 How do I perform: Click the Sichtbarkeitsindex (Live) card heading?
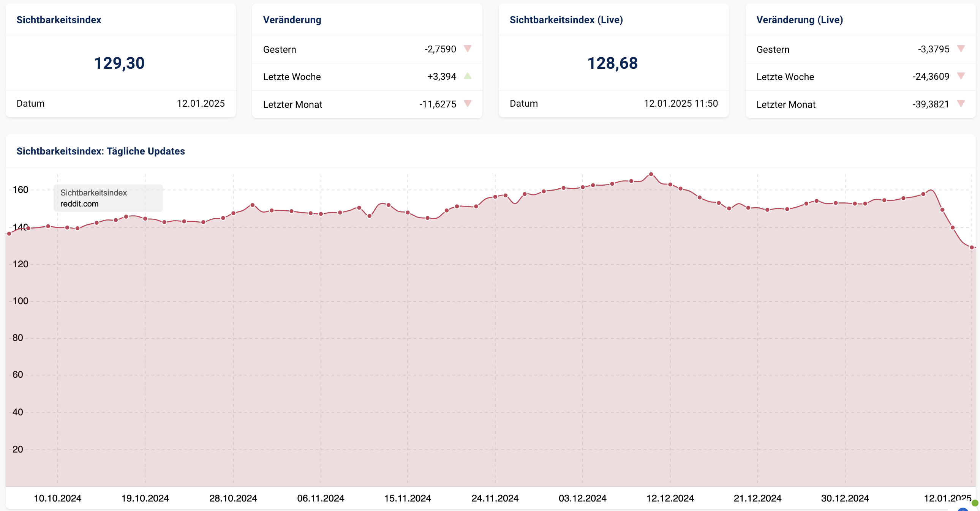pos(566,20)
